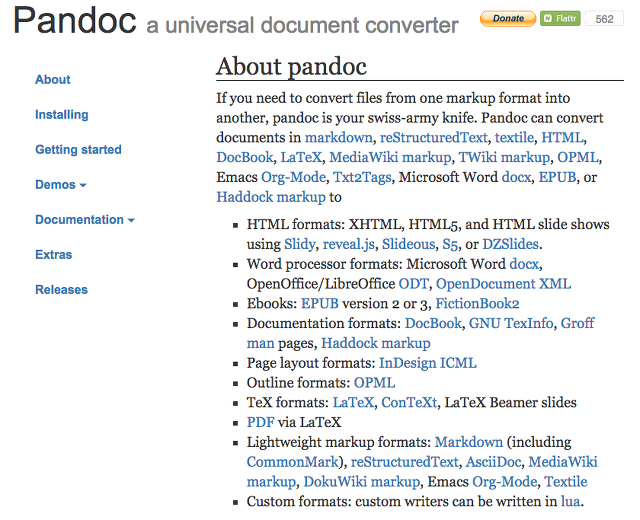Image resolution: width=640 pixels, height=520 pixels.
Task: Open the ODT link
Action: coord(413,284)
